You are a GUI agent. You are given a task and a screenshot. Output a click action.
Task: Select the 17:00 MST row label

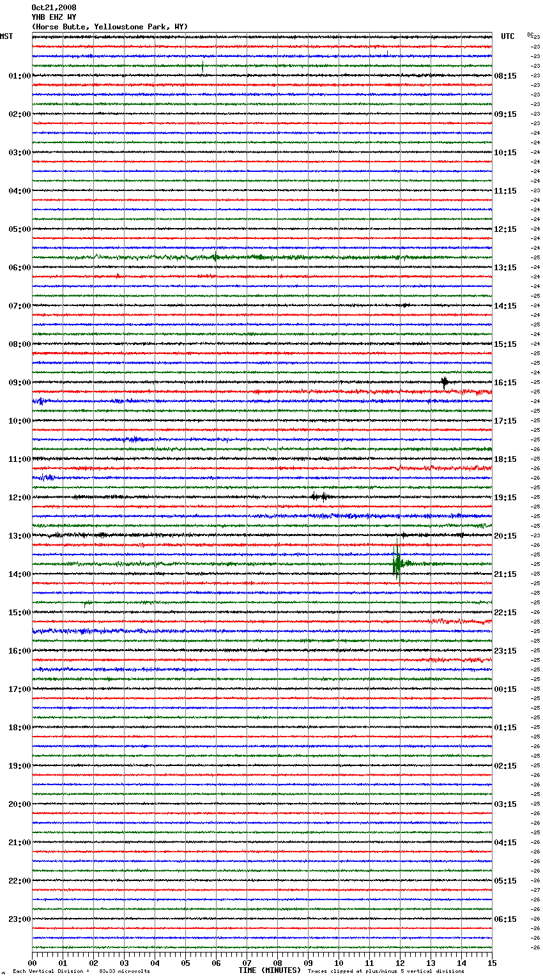point(20,689)
